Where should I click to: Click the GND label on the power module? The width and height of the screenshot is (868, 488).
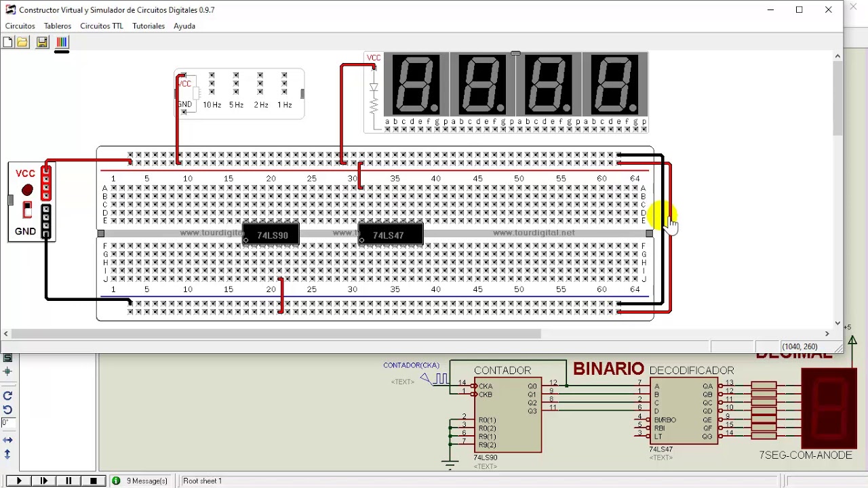[25, 231]
